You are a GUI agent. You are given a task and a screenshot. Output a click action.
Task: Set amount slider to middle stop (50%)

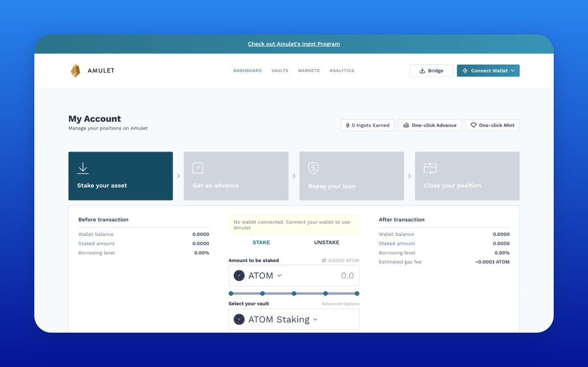pyautogui.click(x=294, y=293)
